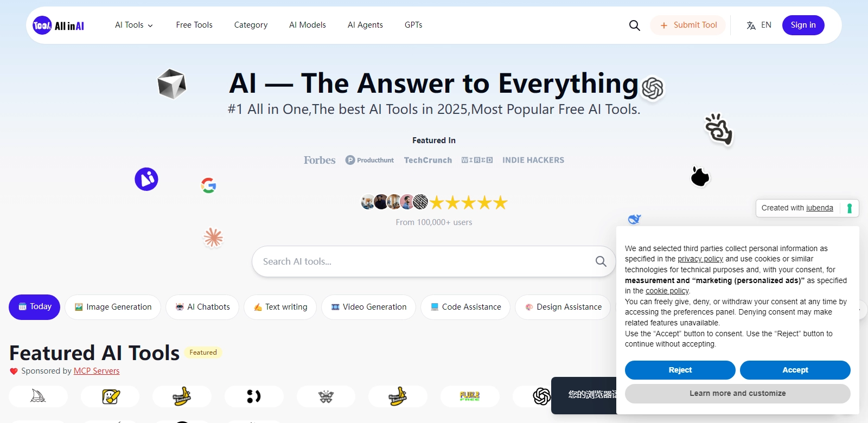Click the language translate icon beside EN
Image resolution: width=868 pixels, height=423 pixels.
click(x=751, y=25)
